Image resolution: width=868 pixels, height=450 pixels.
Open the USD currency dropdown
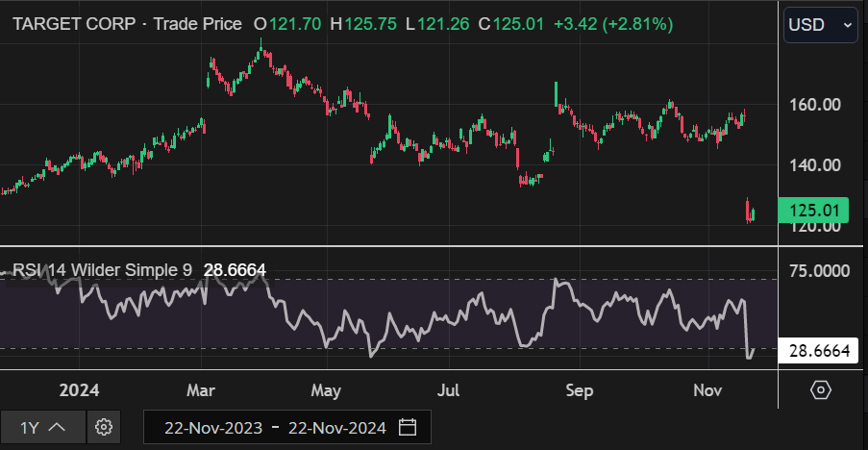(820, 25)
